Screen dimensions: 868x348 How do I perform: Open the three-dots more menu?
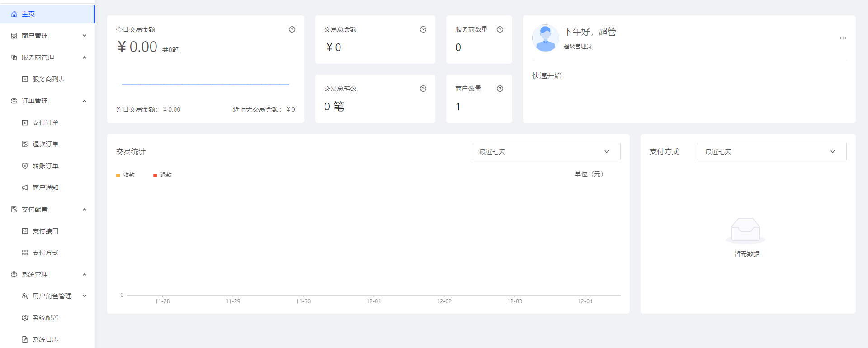843,38
